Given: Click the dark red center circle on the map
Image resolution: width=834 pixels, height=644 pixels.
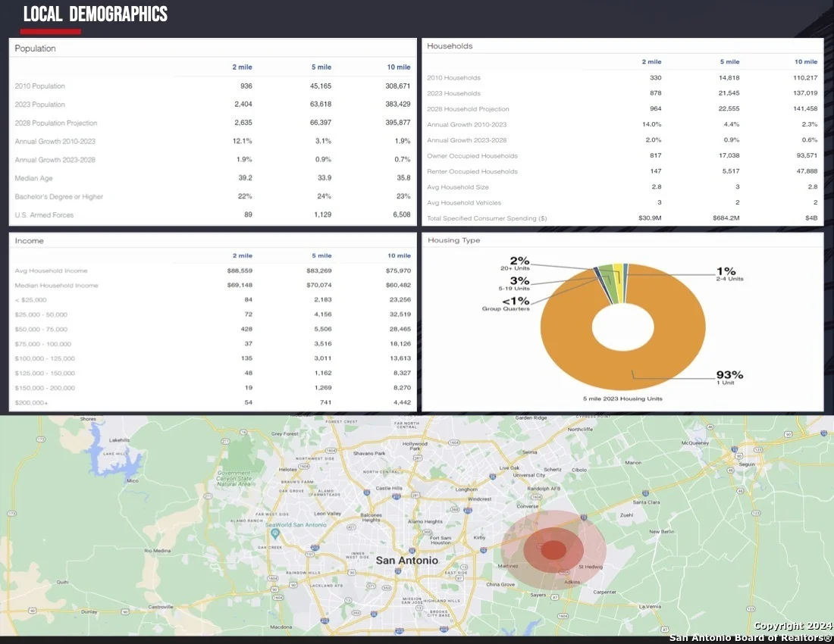Looking at the screenshot, I should [x=553, y=550].
